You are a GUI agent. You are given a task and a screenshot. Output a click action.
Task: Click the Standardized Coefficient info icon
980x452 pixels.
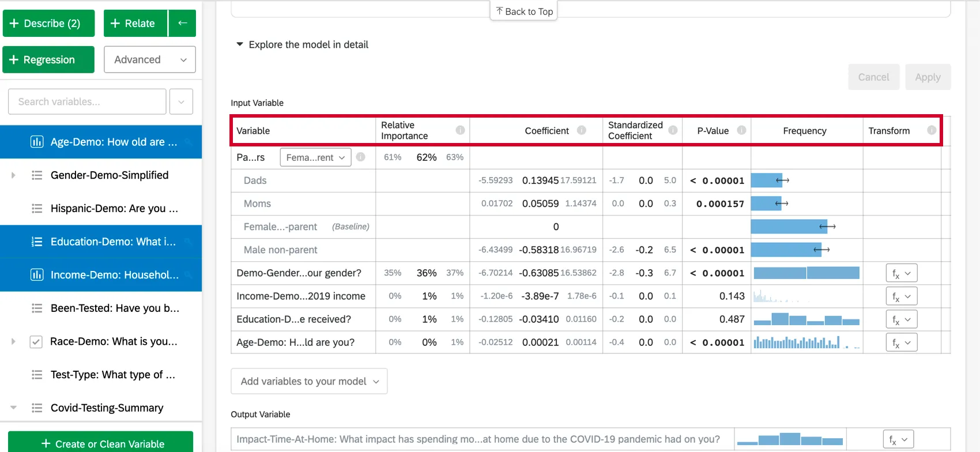673,130
